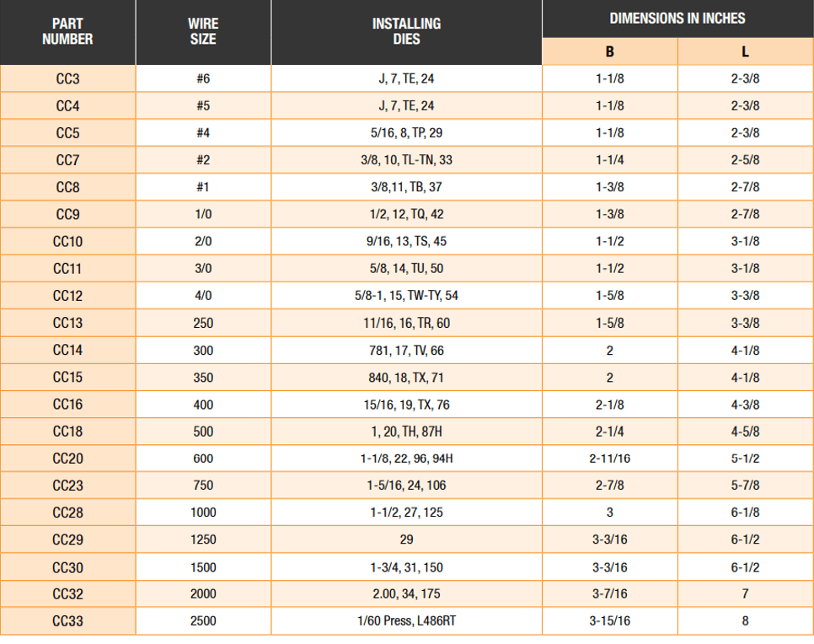Click the L value 5-7/8 cell

[x=745, y=486]
